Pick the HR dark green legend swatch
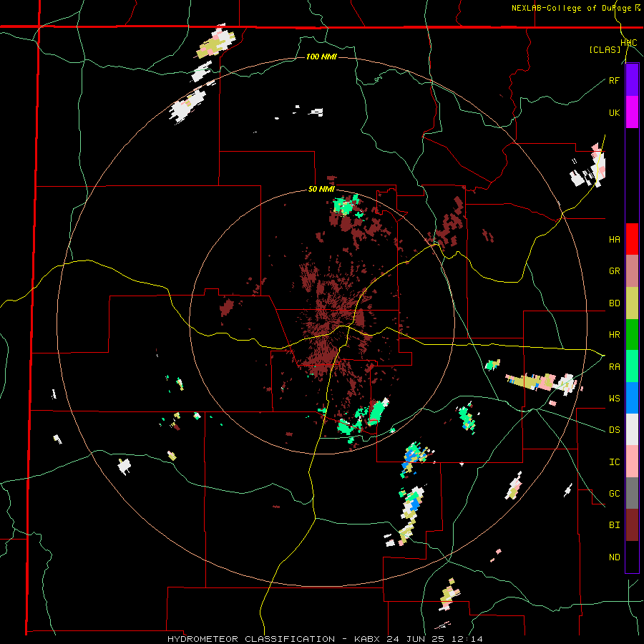 (x=632, y=335)
